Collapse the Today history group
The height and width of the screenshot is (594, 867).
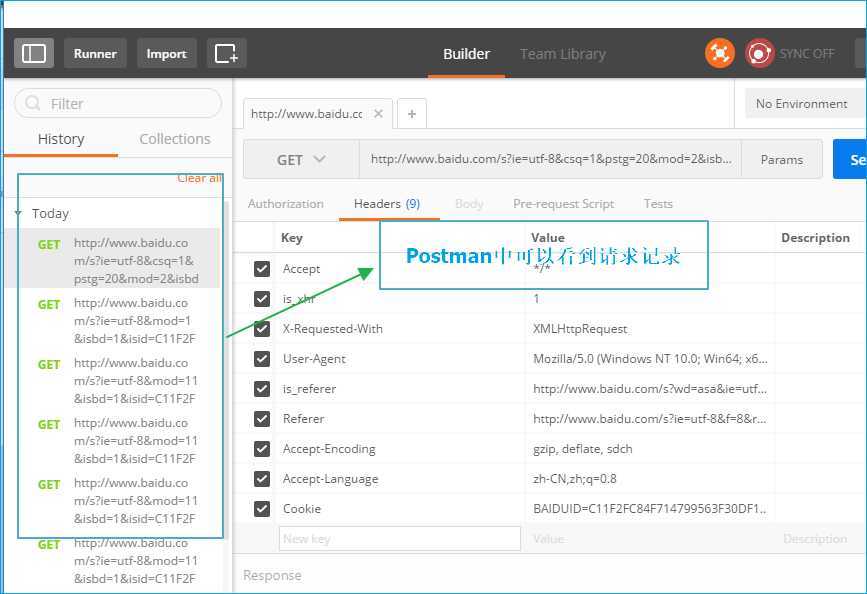[18, 213]
